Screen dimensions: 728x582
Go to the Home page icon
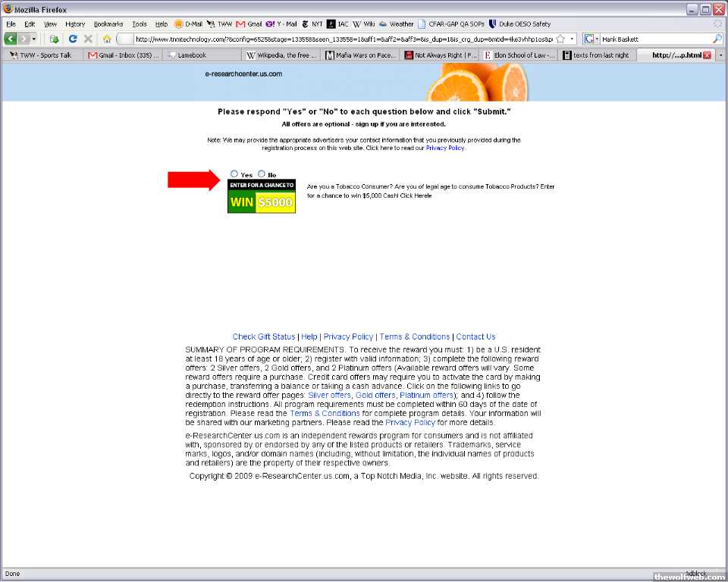point(107,39)
